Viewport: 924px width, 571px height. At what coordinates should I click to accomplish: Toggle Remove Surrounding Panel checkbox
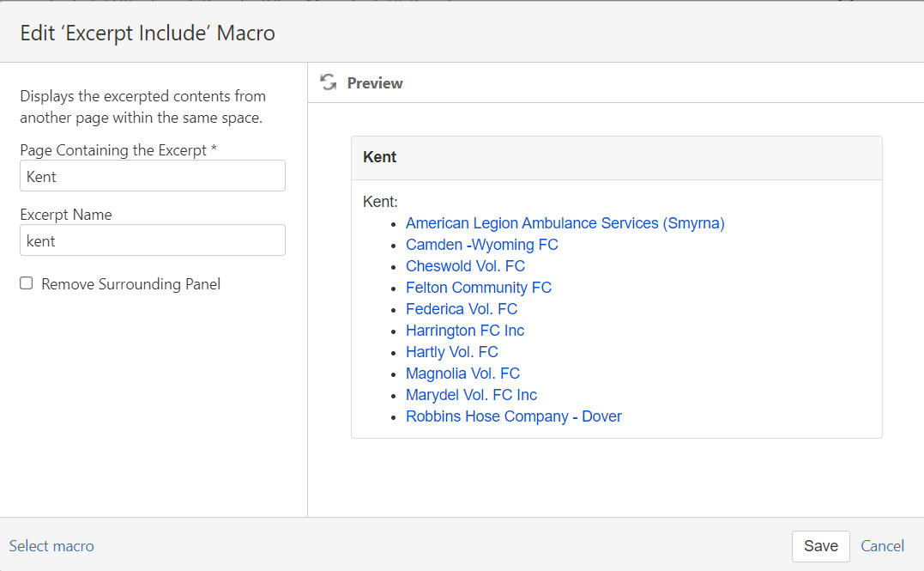[x=27, y=283]
